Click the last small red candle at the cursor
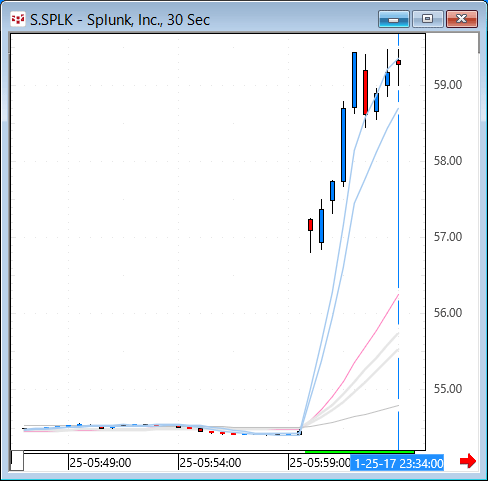The image size is (488, 481). click(399, 62)
